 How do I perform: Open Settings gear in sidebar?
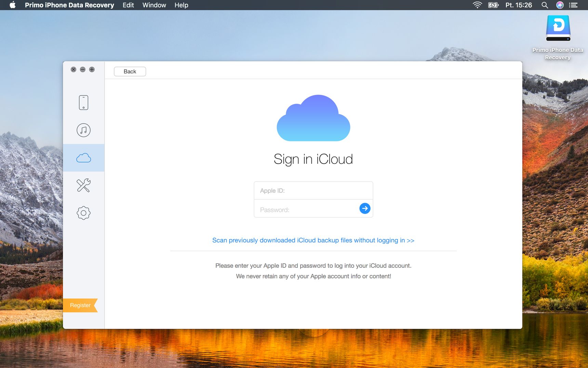point(83,213)
